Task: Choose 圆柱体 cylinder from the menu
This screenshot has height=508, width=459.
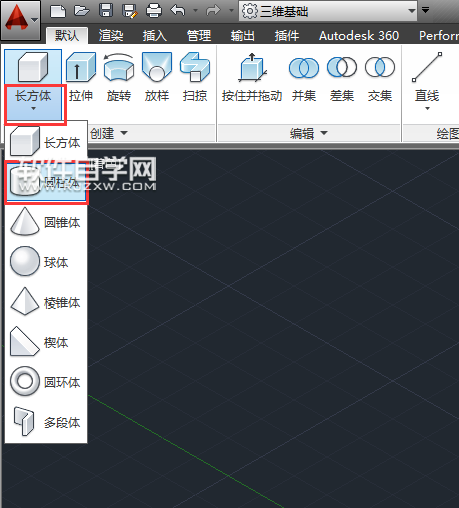Action: pyautogui.click(x=46, y=182)
